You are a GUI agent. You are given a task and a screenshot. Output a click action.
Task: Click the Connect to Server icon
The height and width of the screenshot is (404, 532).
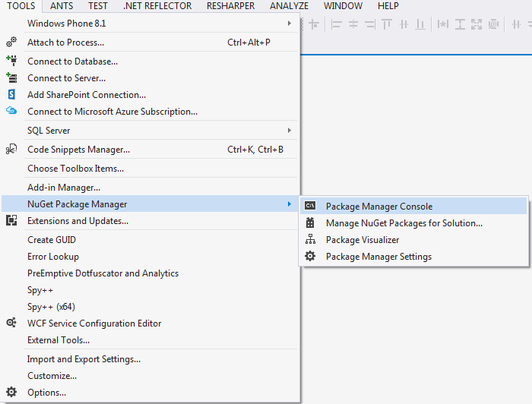11,77
